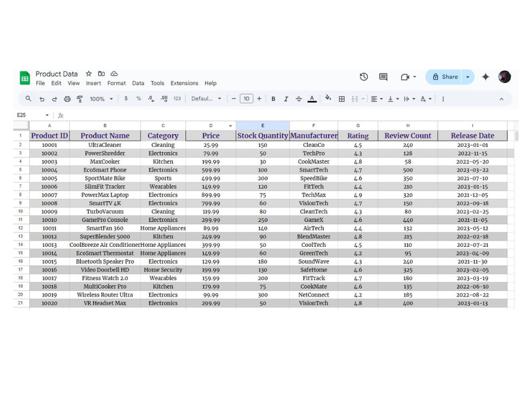Viewport: 532px width, 399px height.
Task: Star the Product Data document
Action: click(x=88, y=73)
